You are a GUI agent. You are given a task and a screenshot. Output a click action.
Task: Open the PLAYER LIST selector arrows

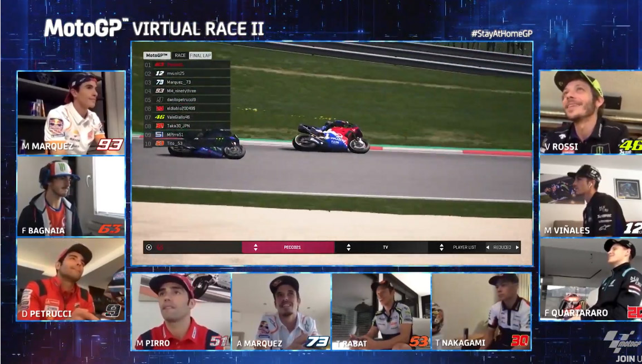[441, 247]
